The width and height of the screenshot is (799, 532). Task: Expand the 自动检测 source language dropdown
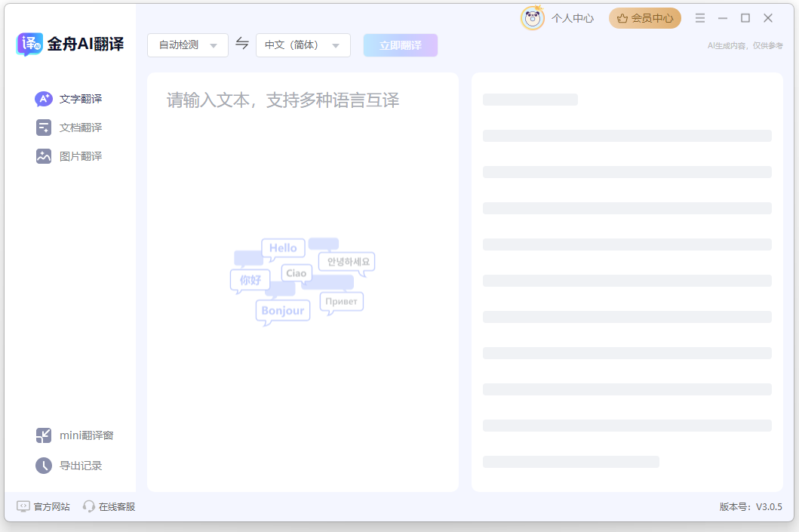187,45
